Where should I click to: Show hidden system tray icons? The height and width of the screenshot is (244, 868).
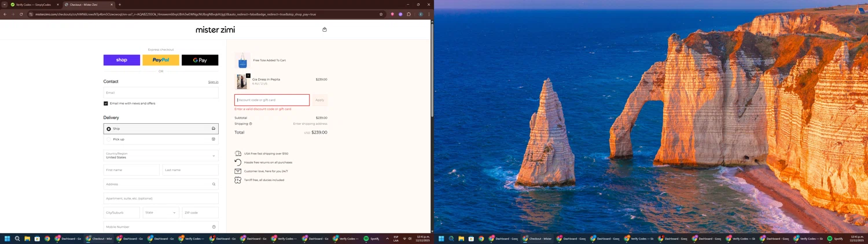[x=387, y=239]
